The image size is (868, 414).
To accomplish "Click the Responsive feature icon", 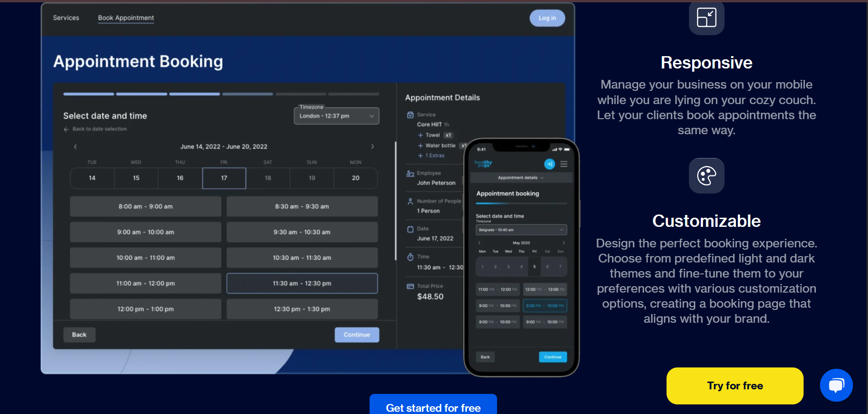I will tap(706, 18).
